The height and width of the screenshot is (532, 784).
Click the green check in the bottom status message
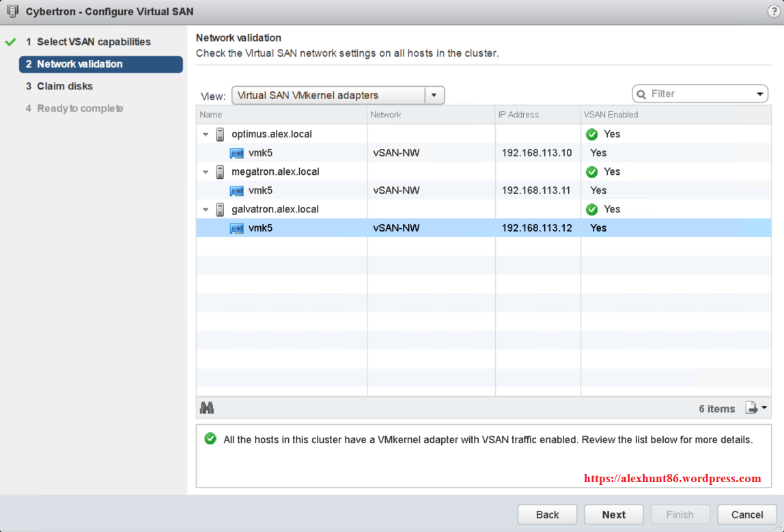210,438
